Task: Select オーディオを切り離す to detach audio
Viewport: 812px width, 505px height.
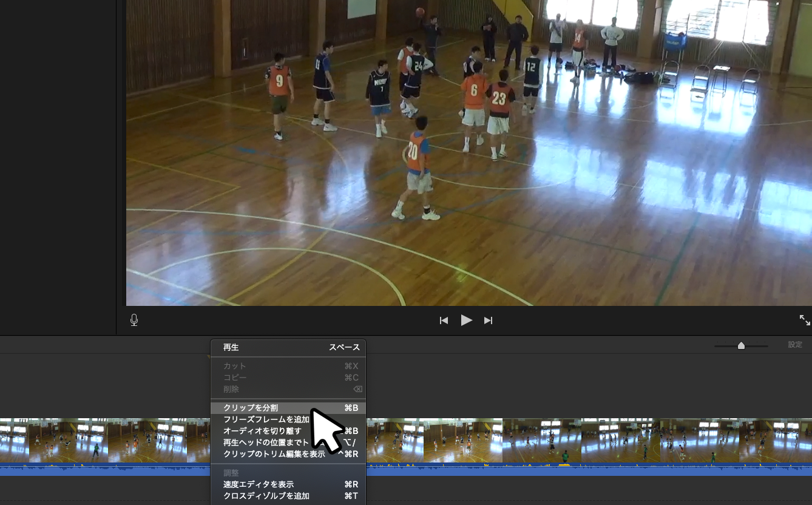Action: pyautogui.click(x=262, y=431)
